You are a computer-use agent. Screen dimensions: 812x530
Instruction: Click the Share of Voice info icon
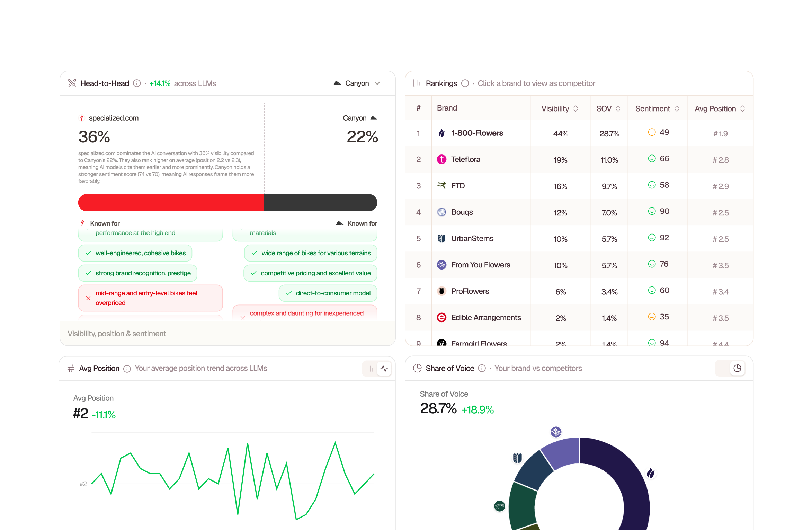coord(482,368)
